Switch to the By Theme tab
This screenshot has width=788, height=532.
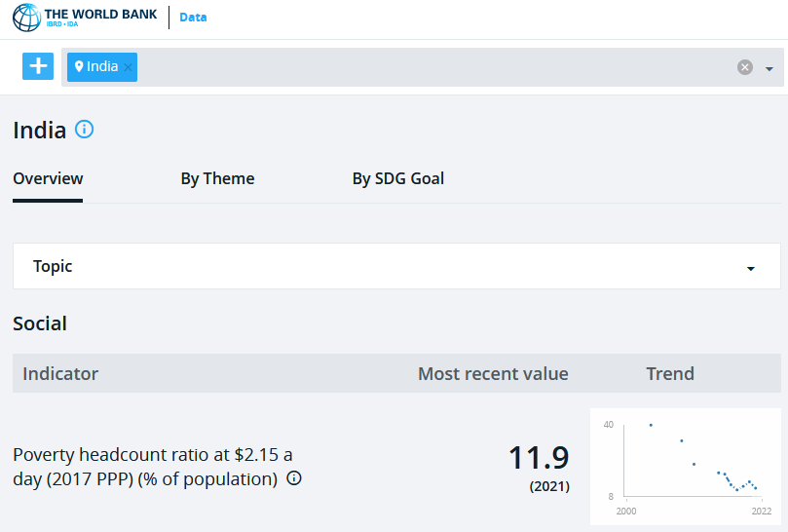(x=217, y=178)
